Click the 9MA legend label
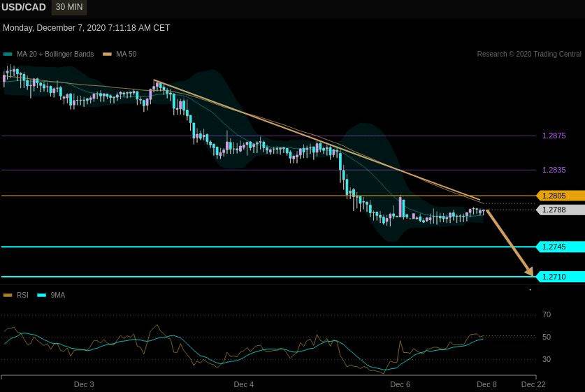The image size is (585, 392). click(58, 295)
